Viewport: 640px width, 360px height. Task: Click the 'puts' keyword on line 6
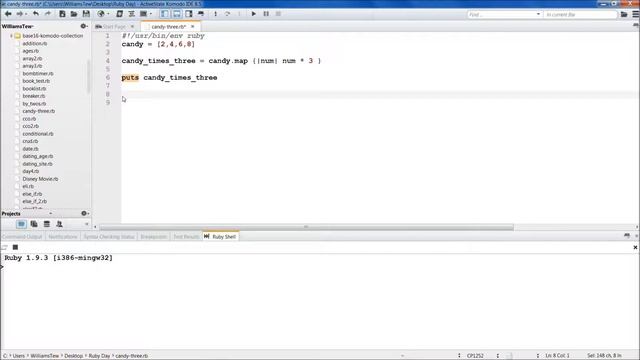click(x=130, y=78)
